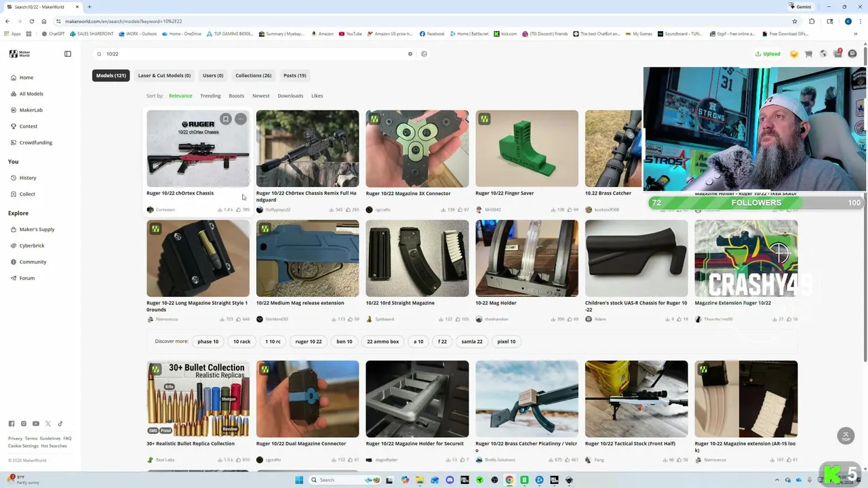Select the '22 ammo box' discover chip
This screenshot has height=488, width=868.
point(383,342)
